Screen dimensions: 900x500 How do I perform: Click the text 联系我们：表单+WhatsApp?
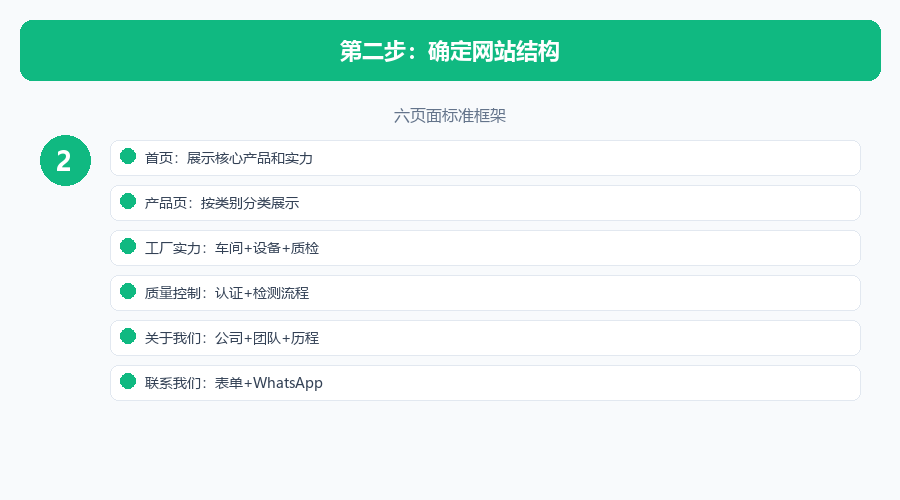click(234, 383)
